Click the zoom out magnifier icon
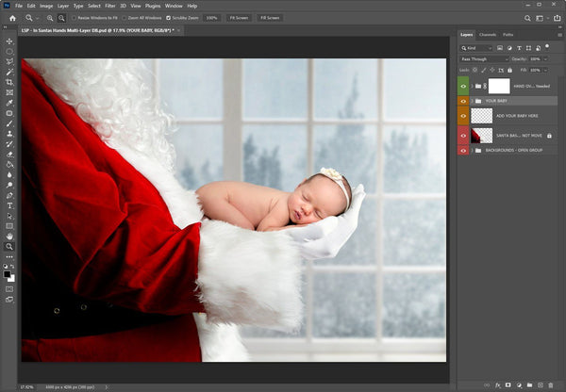566x392 pixels. click(62, 17)
